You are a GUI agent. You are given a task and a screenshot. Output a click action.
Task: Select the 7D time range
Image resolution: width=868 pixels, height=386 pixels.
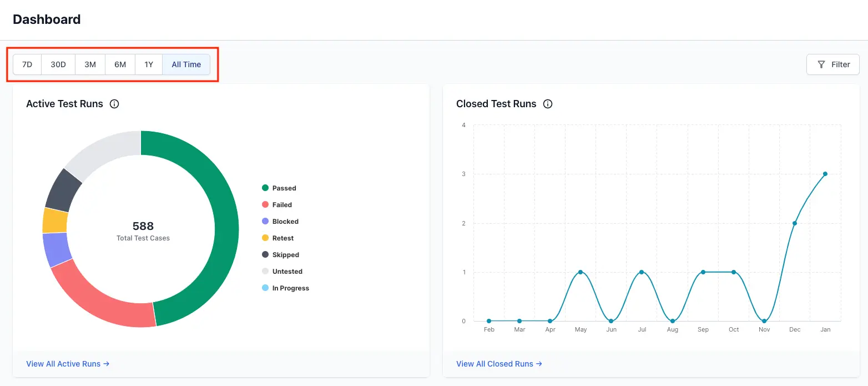tap(27, 64)
